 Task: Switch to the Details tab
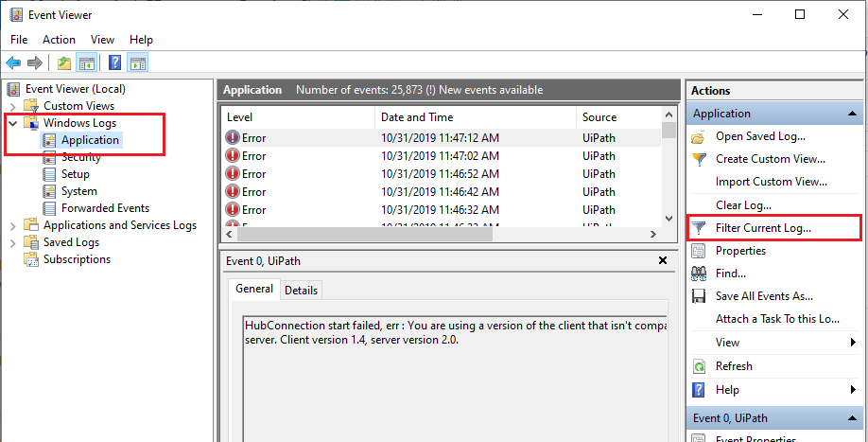[301, 291]
